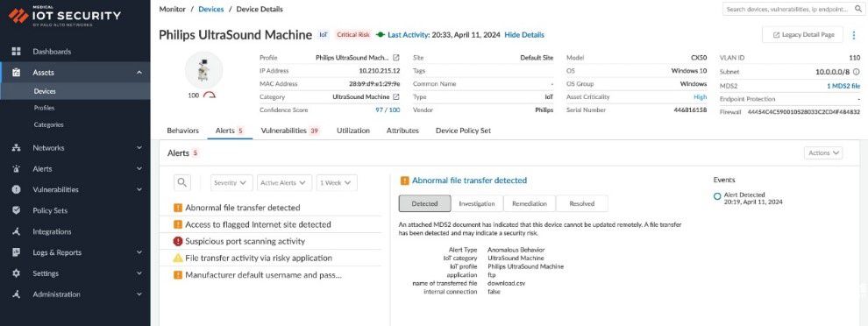
Task: Set alert status to Remediation
Action: pyautogui.click(x=530, y=203)
